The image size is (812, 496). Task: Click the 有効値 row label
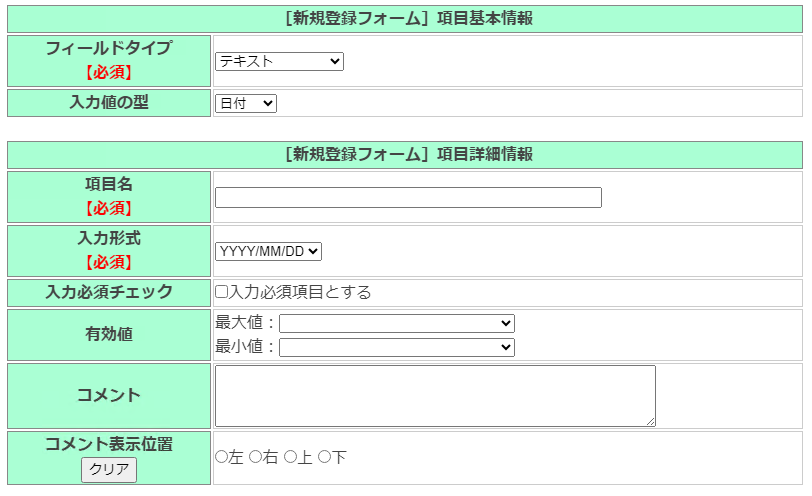[109, 335]
